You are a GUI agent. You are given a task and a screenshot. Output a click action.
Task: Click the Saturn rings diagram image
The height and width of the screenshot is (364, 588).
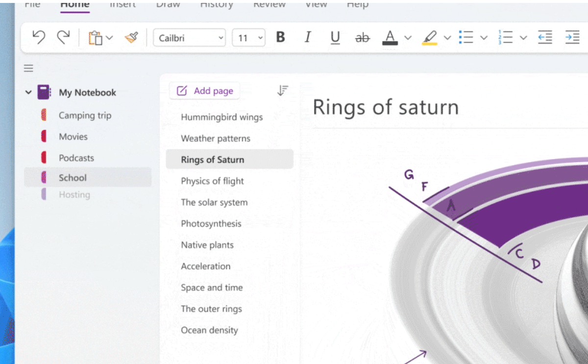tap(488, 261)
